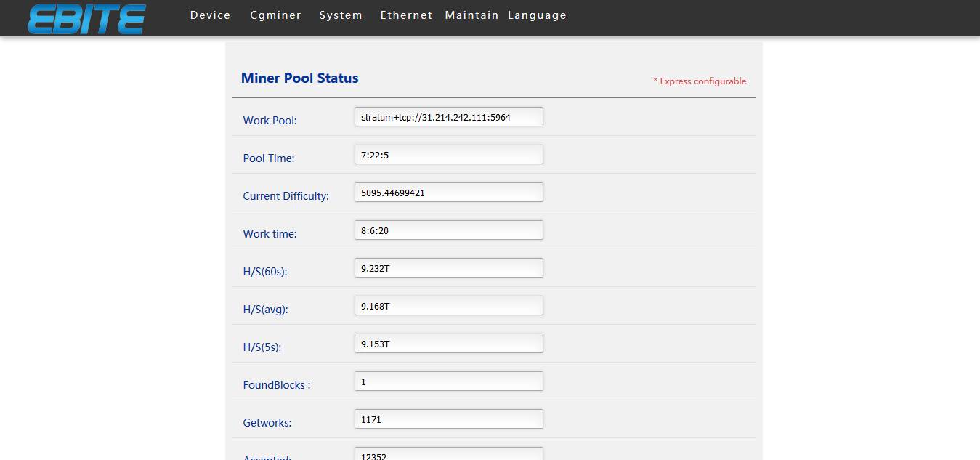980x460 pixels.
Task: Click the Accepted shares field
Action: pyautogui.click(x=448, y=455)
